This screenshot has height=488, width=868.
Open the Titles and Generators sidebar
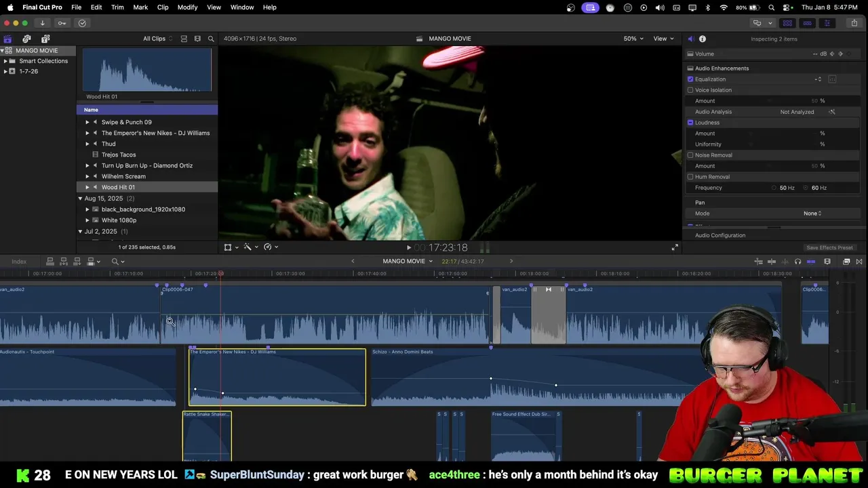click(x=45, y=39)
